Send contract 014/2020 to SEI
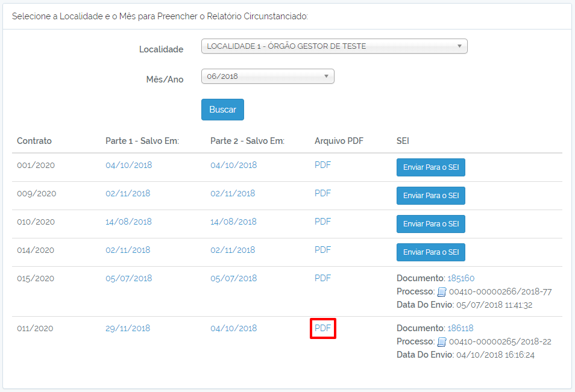Viewport: 575px width, 392px height. tap(431, 252)
